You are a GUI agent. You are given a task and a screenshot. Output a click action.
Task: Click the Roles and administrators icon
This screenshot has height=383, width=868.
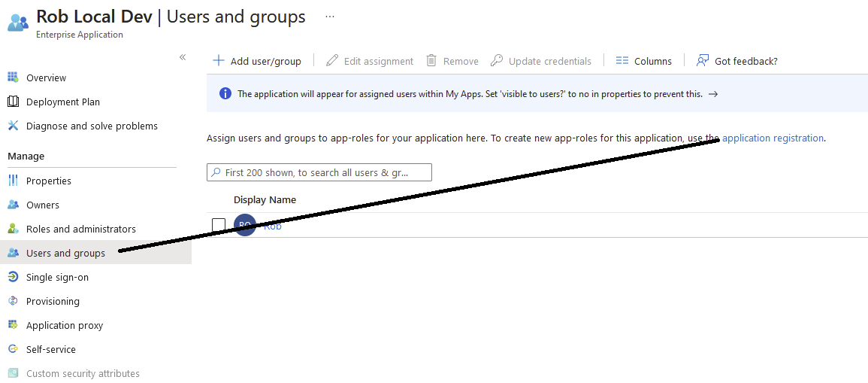point(14,229)
